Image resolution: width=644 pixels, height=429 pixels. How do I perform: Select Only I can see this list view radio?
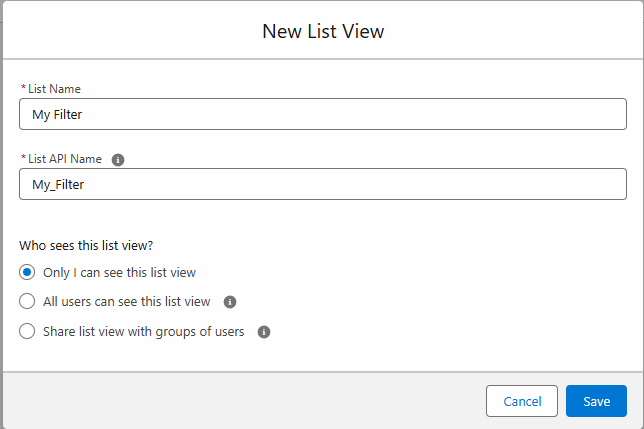(x=28, y=272)
